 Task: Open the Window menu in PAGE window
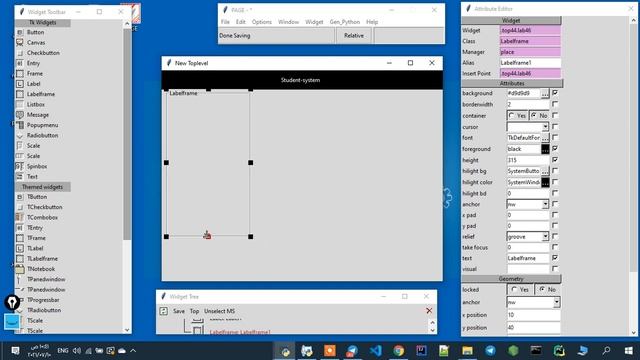pyautogui.click(x=289, y=22)
